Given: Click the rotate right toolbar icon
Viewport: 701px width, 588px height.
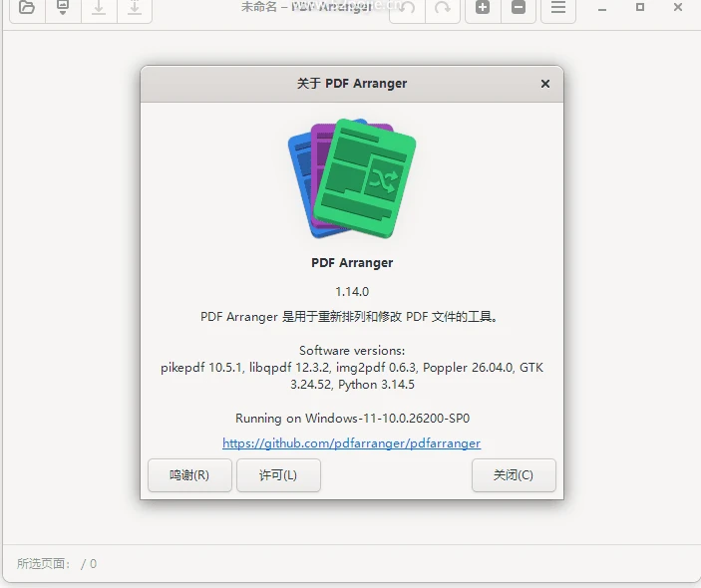Looking at the screenshot, I should click(443, 8).
